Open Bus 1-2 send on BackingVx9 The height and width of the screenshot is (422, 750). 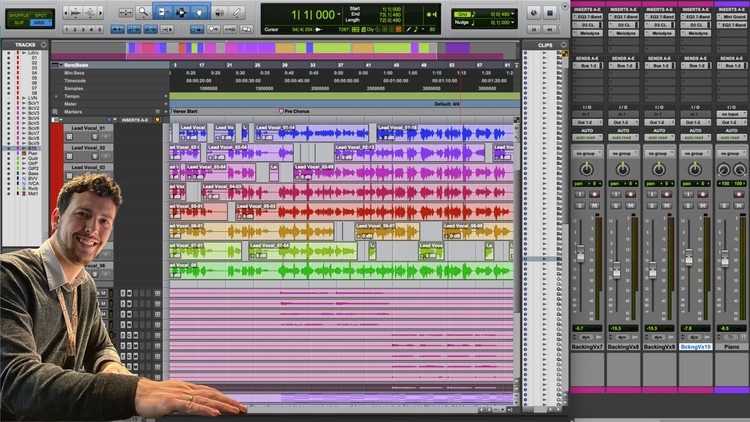coord(660,65)
